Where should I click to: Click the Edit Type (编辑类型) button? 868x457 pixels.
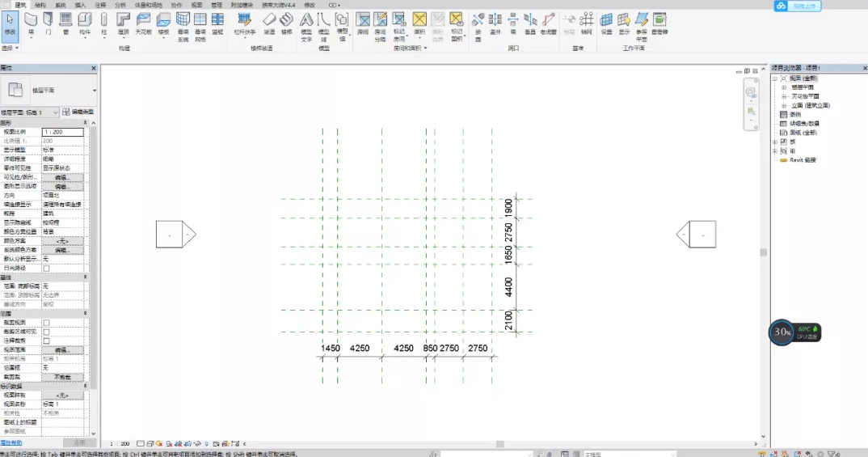pyautogui.click(x=78, y=112)
